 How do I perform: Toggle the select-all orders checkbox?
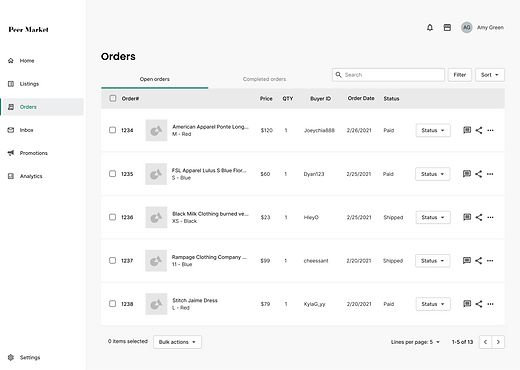pyautogui.click(x=113, y=98)
